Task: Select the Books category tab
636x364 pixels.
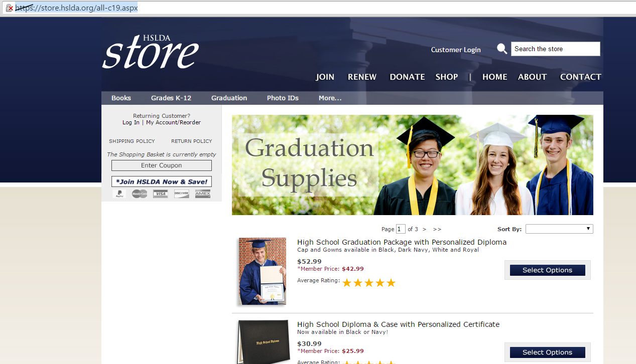Action: (x=121, y=98)
